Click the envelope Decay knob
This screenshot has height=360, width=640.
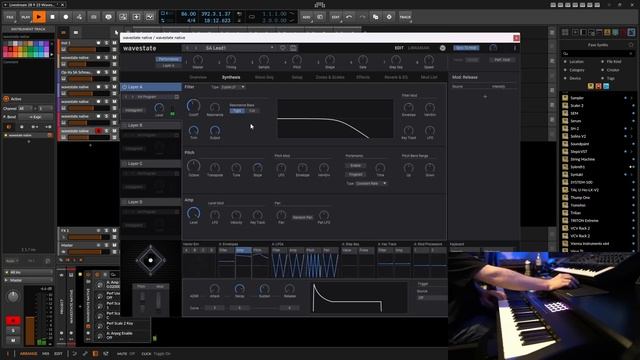click(x=240, y=289)
